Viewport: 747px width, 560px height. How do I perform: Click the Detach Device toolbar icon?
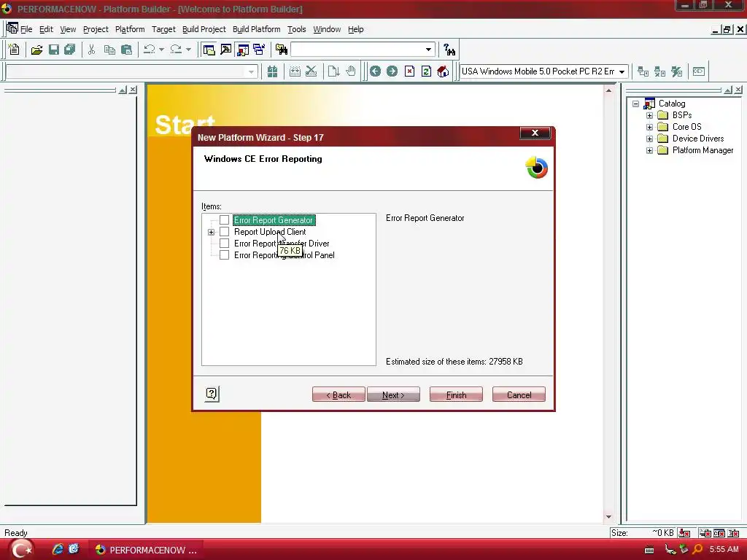click(659, 71)
